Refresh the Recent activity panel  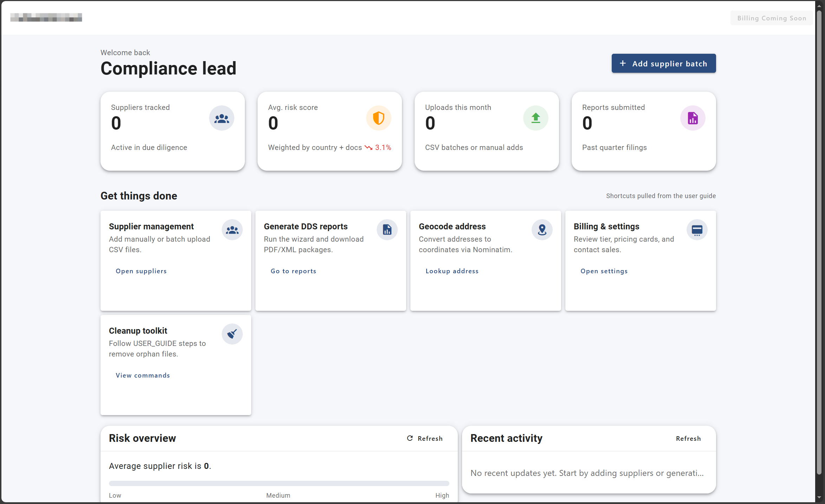pyautogui.click(x=688, y=438)
